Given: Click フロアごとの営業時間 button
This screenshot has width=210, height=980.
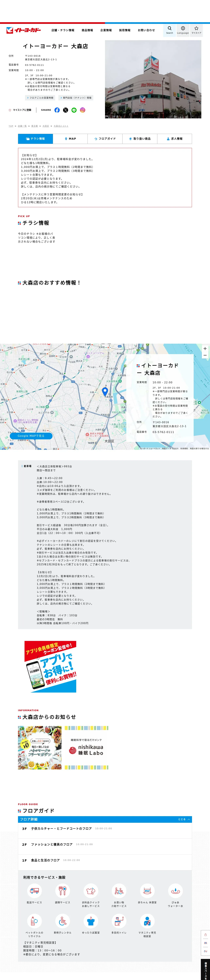Looking at the screenshot, I should point(40,98).
